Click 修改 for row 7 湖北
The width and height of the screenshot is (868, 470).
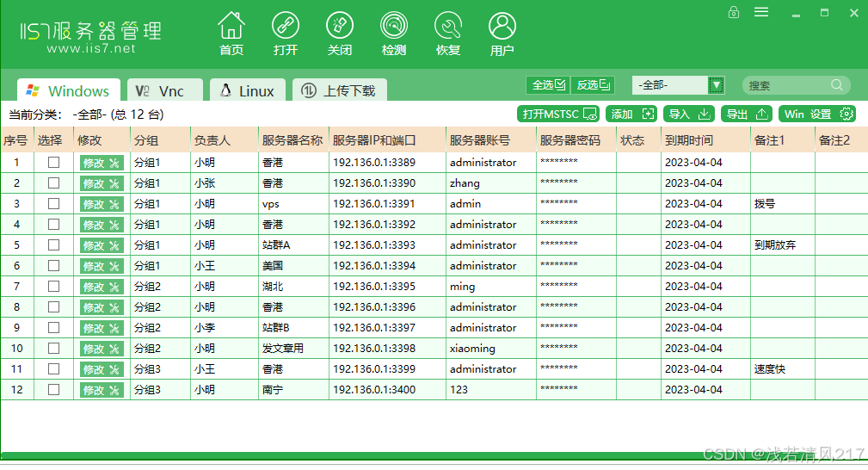[102, 287]
